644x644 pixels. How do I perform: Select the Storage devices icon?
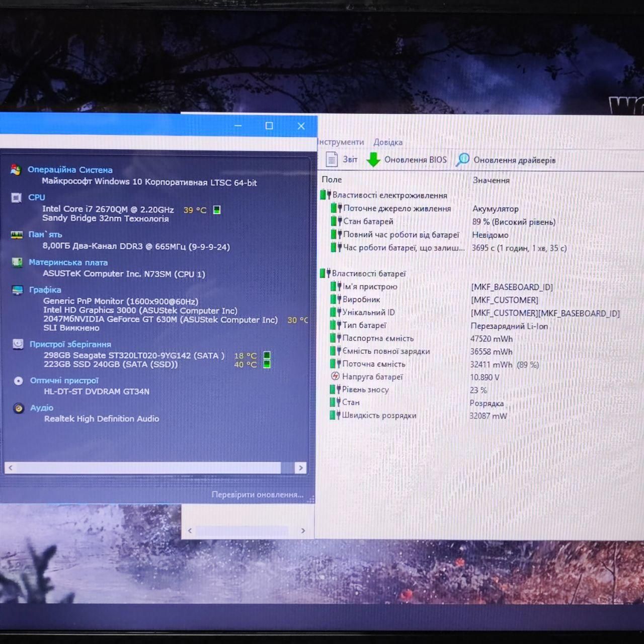(x=18, y=344)
